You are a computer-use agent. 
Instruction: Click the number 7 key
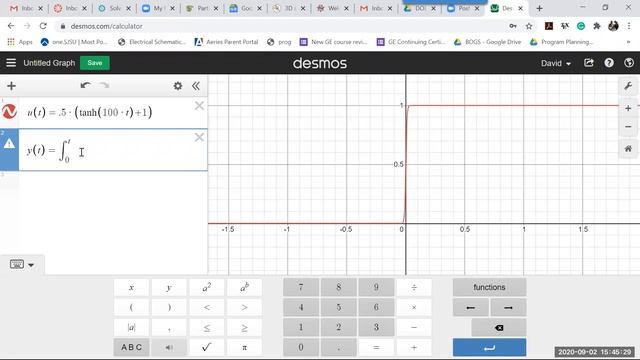pyautogui.click(x=301, y=287)
